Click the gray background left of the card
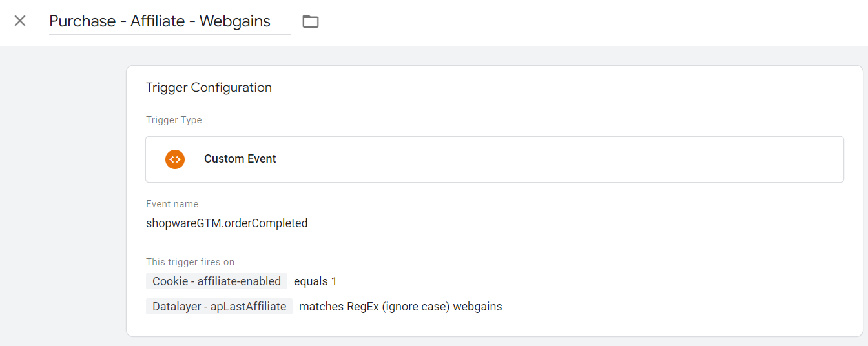 pos(63,194)
